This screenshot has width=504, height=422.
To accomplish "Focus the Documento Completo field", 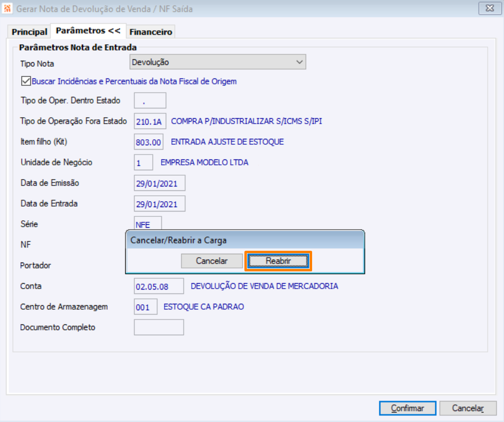I will pos(159,327).
